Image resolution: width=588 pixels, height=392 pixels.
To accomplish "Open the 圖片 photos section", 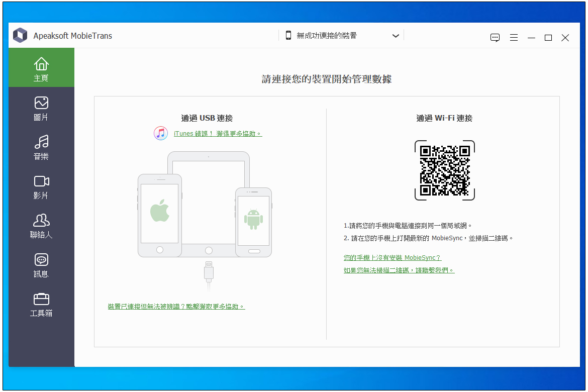I will 41,109.
